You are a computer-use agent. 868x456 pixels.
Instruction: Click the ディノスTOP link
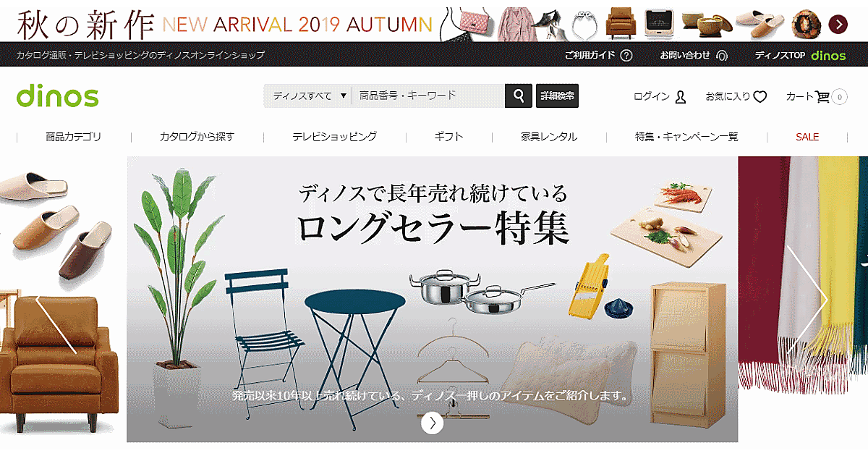point(800,55)
